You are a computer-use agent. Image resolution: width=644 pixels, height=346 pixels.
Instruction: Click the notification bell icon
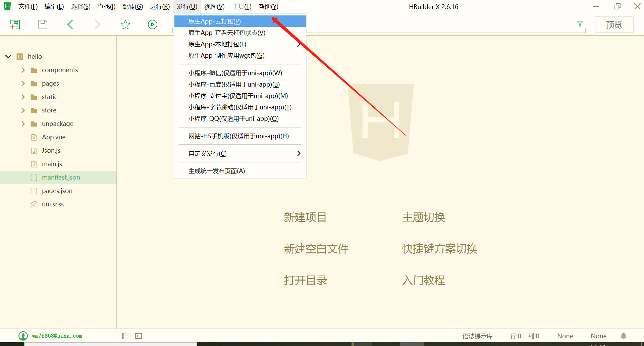tap(624, 336)
